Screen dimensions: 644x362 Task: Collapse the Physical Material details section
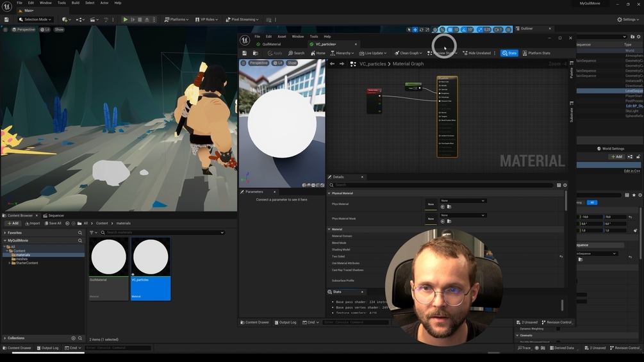[x=329, y=193]
